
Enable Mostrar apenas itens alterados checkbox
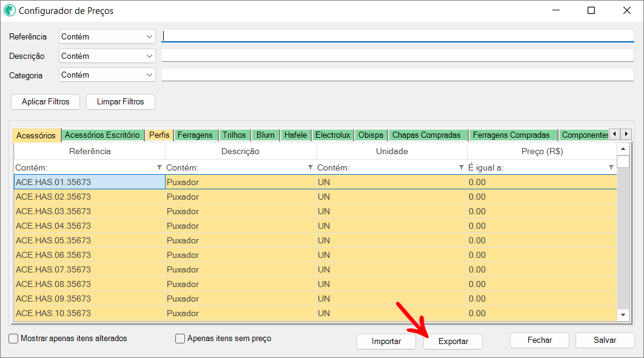click(x=13, y=339)
